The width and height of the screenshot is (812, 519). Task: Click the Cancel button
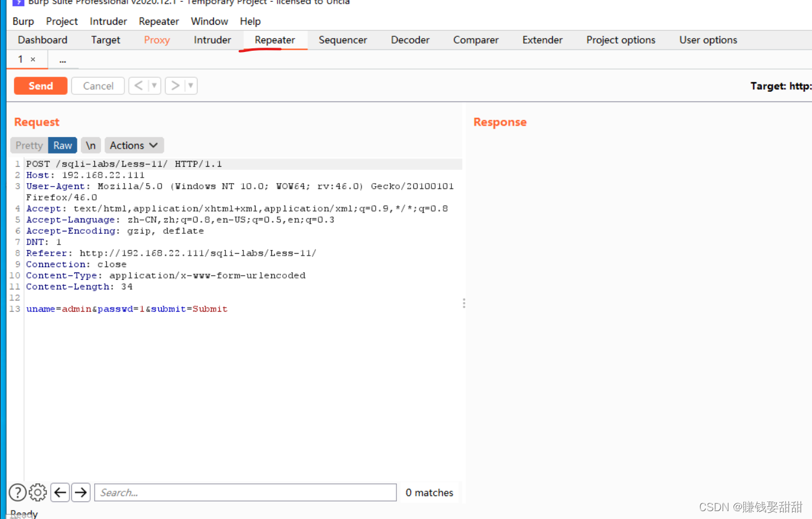coord(98,86)
